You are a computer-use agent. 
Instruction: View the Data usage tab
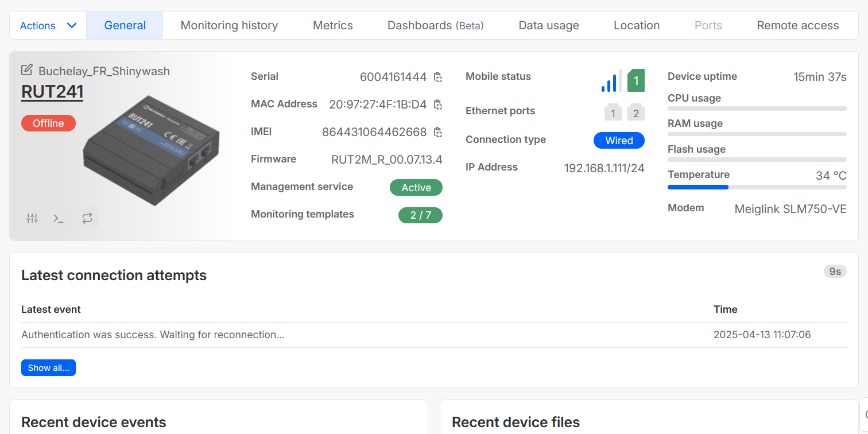tap(549, 25)
